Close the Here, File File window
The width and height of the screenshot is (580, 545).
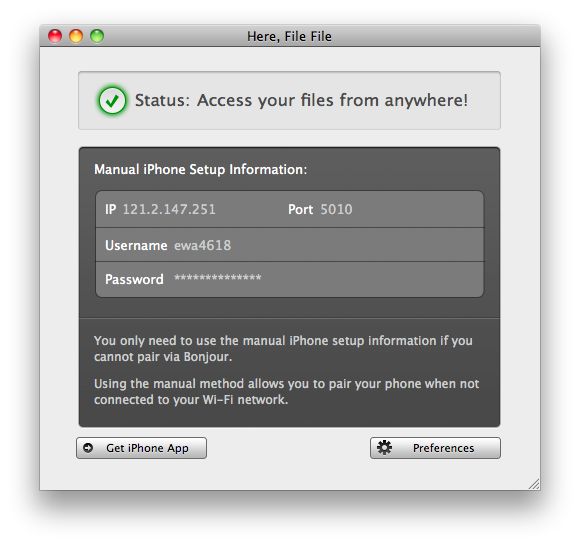coord(55,36)
